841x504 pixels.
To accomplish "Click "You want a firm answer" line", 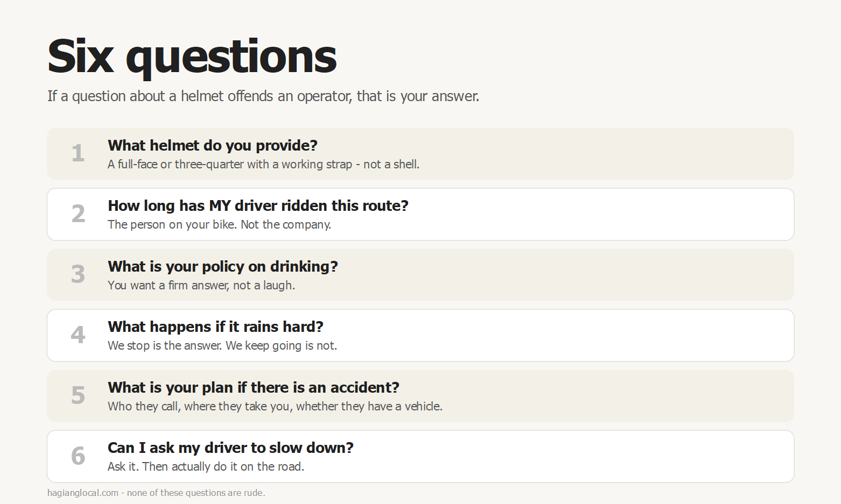I will (201, 285).
